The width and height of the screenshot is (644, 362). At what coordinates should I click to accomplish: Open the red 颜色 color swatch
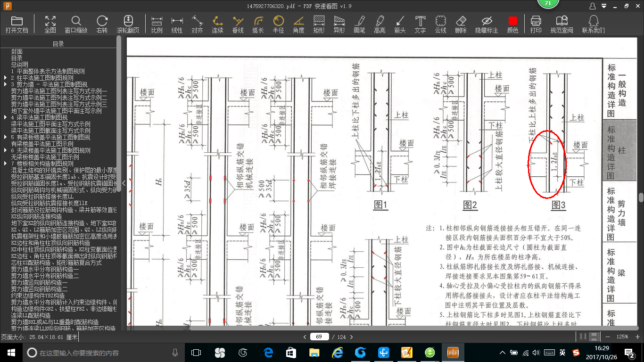[512, 24]
